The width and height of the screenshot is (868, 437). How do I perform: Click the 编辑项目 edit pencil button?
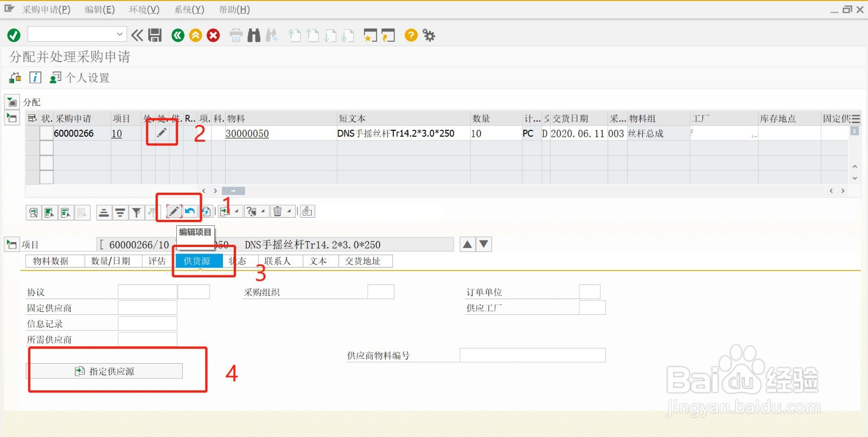click(x=174, y=212)
